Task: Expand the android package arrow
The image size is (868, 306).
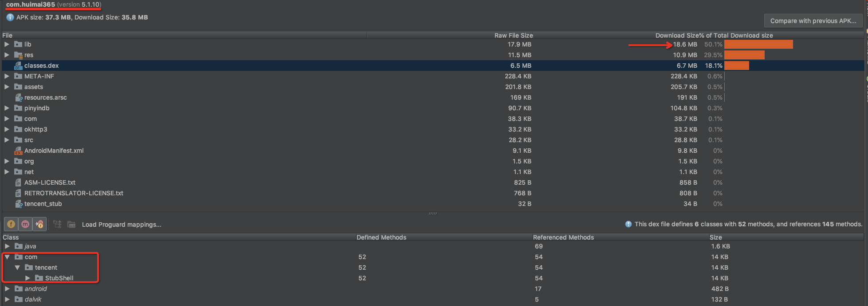Action: [7, 289]
